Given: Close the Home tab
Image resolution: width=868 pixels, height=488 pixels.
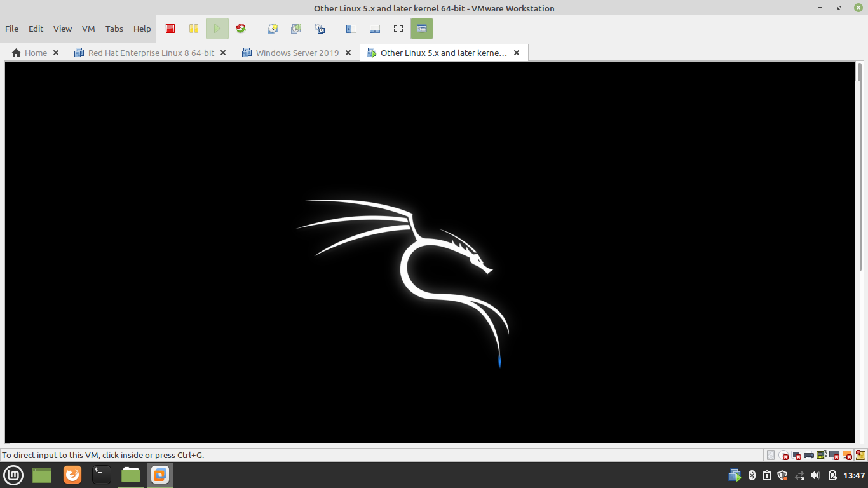Looking at the screenshot, I should coord(56,53).
